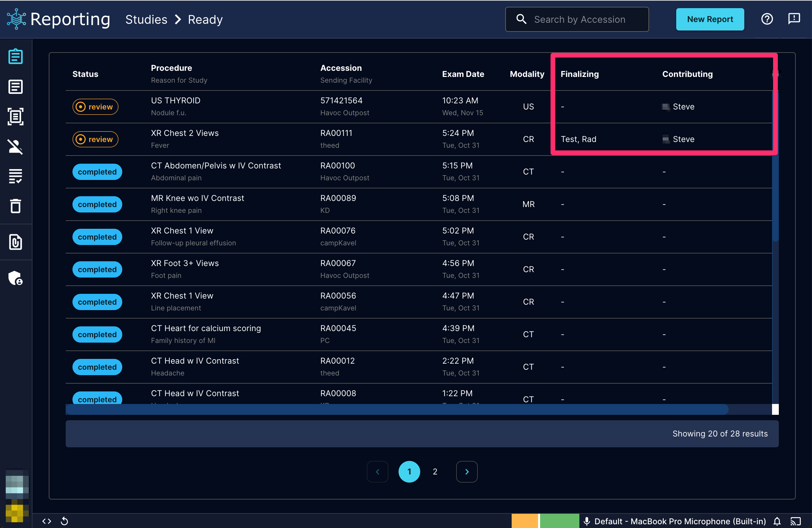Click the refresh icon in status bar
The height and width of the screenshot is (528, 812).
(64, 521)
